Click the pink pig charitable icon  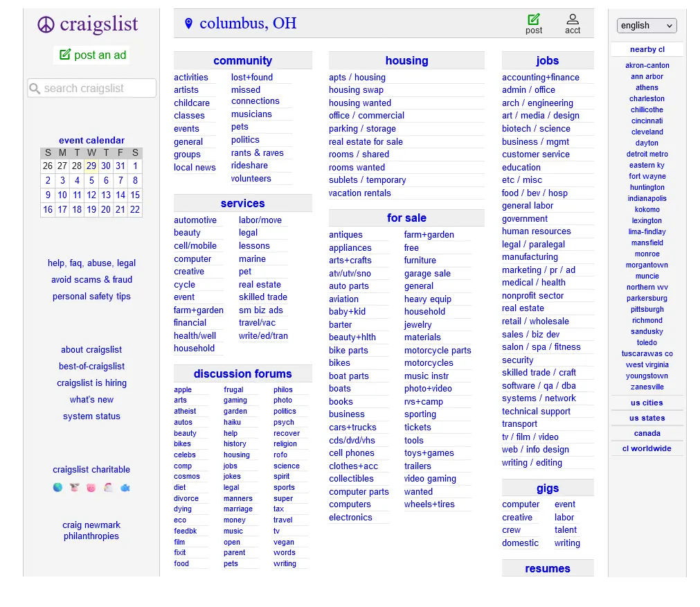[91, 487]
